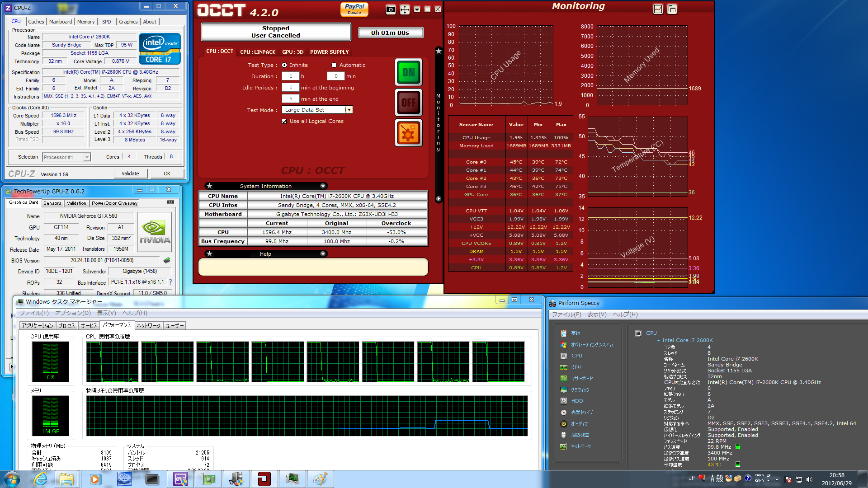Open the CPU-Z Memory tab
The width and height of the screenshot is (868, 488).
tap(86, 22)
